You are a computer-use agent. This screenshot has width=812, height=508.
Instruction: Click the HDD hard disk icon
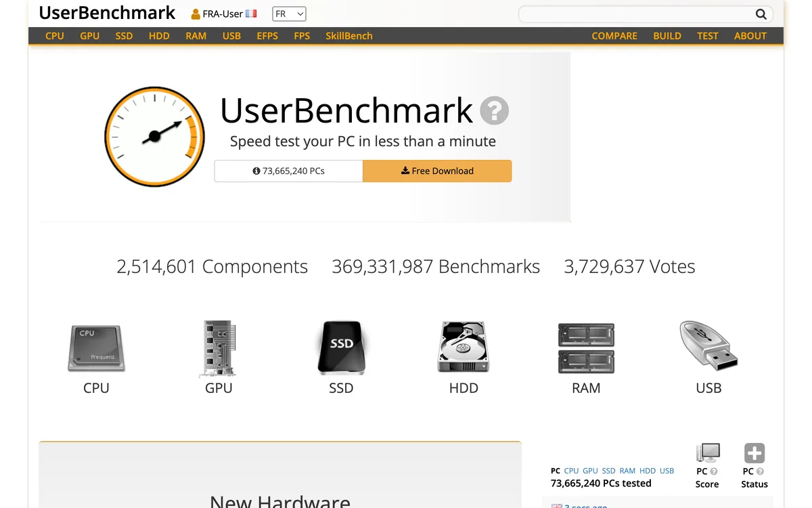[464, 347]
